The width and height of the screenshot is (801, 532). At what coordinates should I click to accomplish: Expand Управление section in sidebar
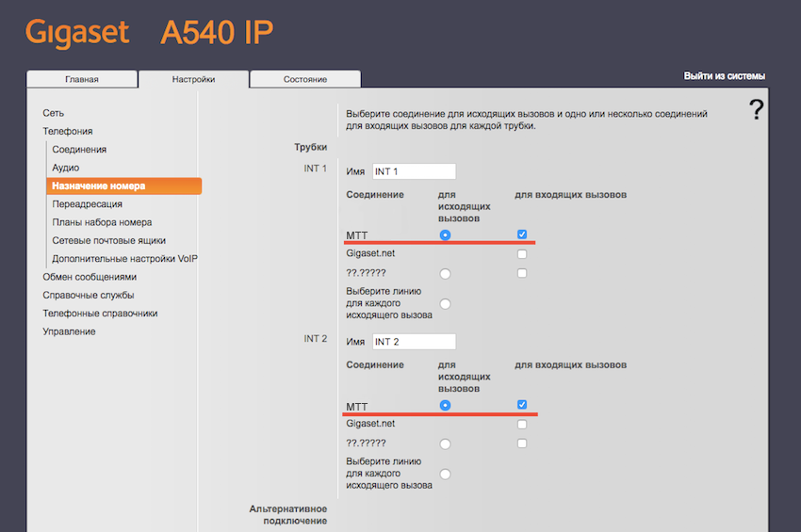coord(69,331)
